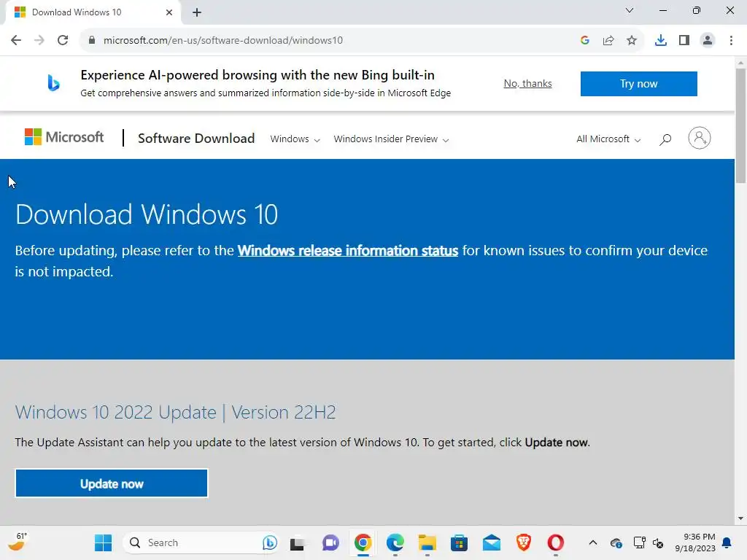
Task: Click the muted volume tray icon
Action: coord(659,542)
